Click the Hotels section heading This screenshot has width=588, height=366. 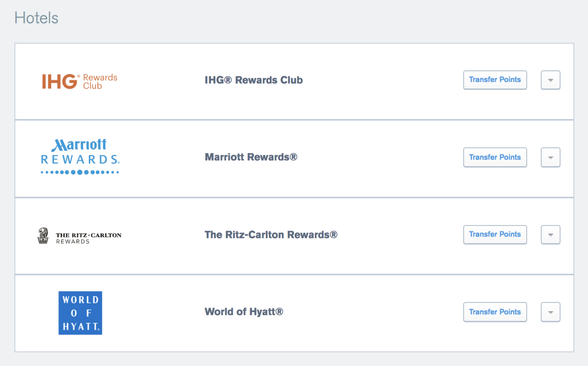pos(36,18)
